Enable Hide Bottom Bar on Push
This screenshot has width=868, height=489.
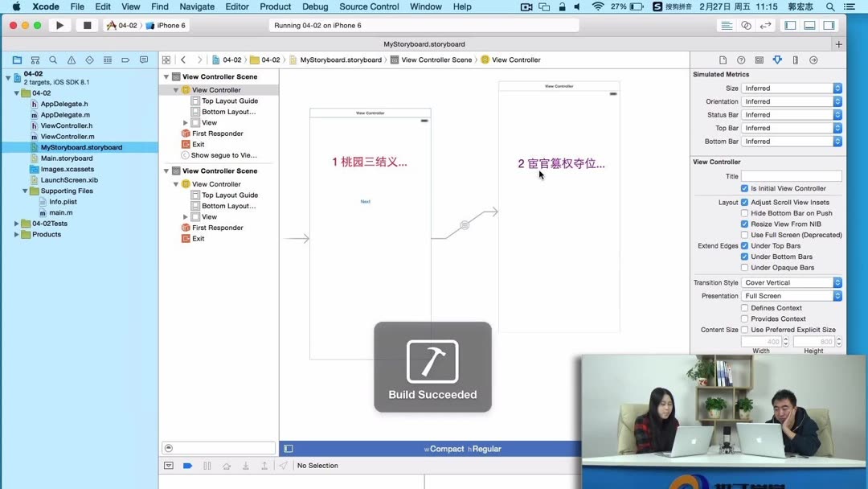[x=743, y=213]
